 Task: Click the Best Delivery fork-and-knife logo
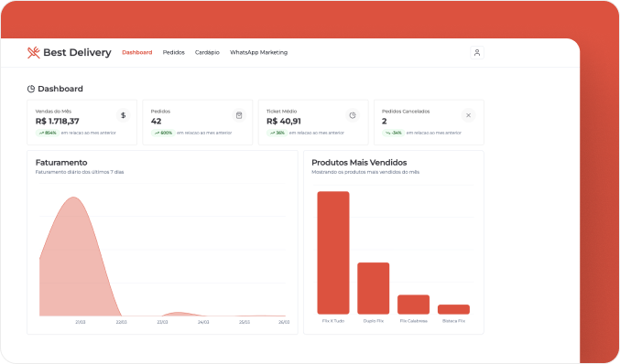[34, 52]
